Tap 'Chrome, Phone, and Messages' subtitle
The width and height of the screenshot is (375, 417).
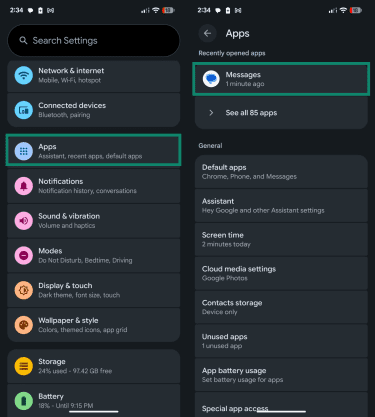[x=249, y=177]
